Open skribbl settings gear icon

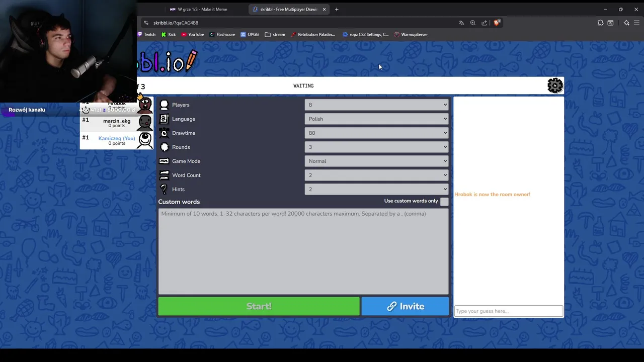555,85
